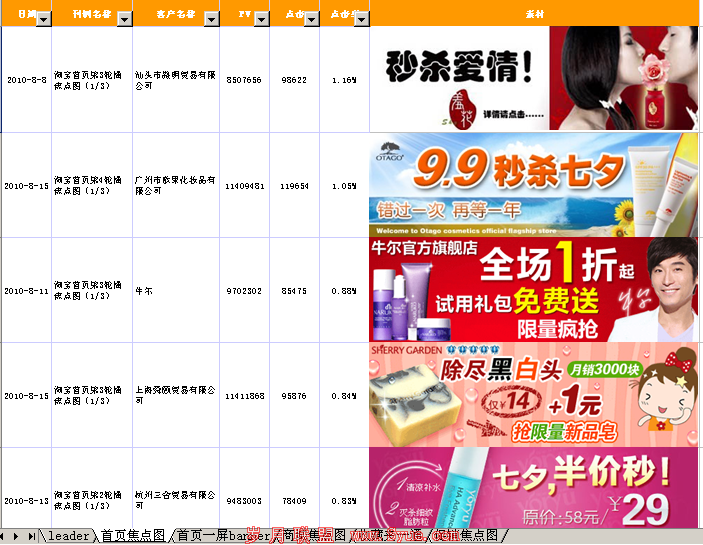Select the PV cell 9483003
This screenshot has height=545, width=703.
tap(244, 488)
